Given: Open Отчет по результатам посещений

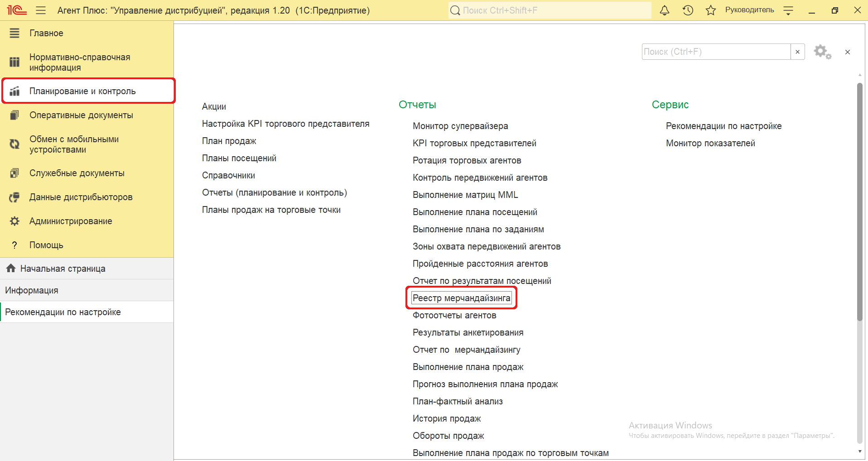Looking at the screenshot, I should coord(482,281).
